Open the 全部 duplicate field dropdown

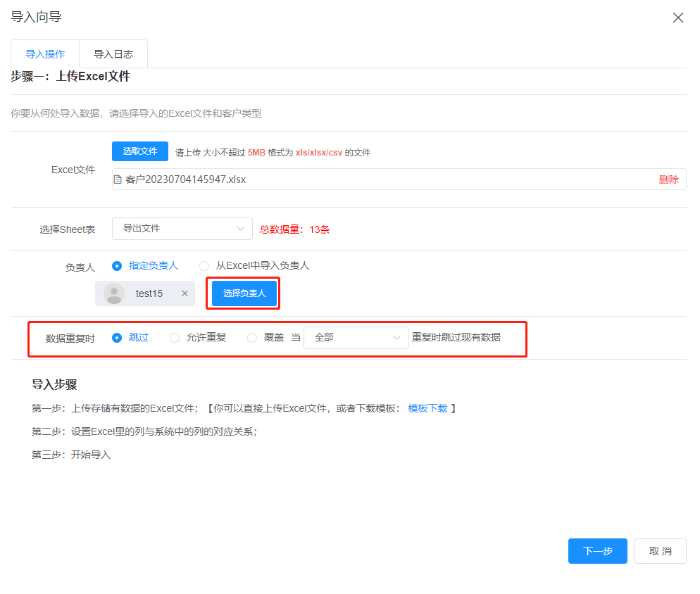point(356,338)
